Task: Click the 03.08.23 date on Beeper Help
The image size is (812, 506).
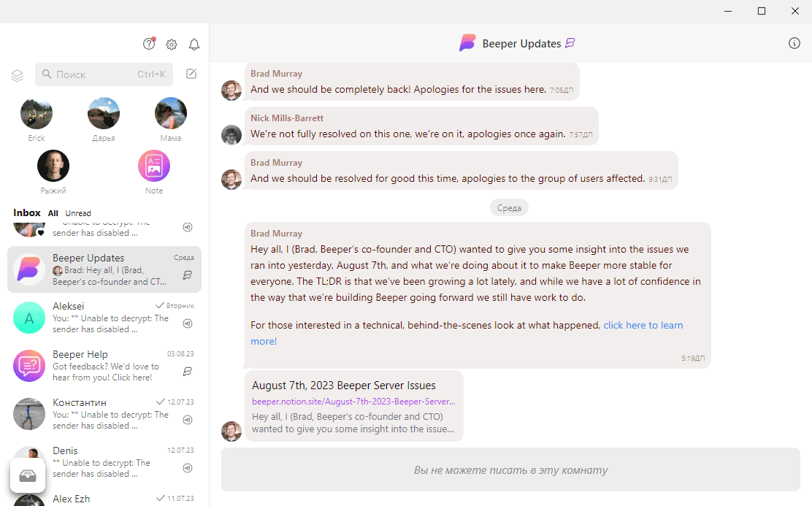Action: pos(180,353)
